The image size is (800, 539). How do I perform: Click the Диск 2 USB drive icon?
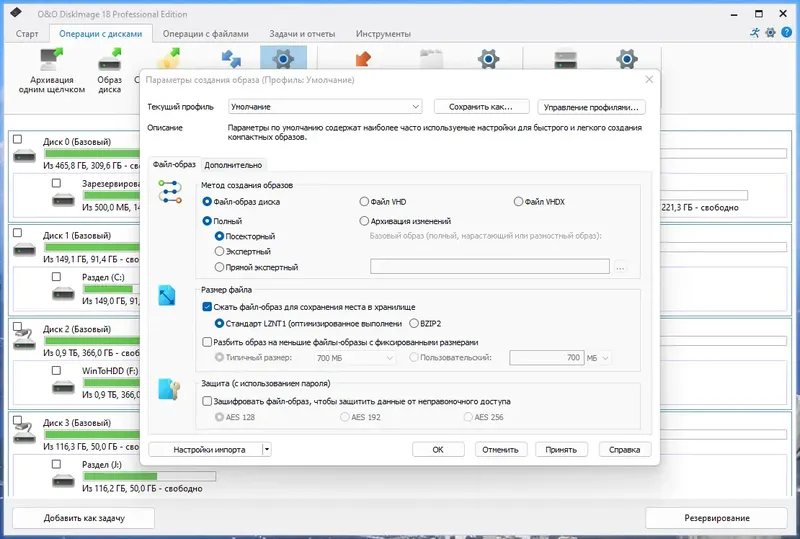[x=24, y=338]
